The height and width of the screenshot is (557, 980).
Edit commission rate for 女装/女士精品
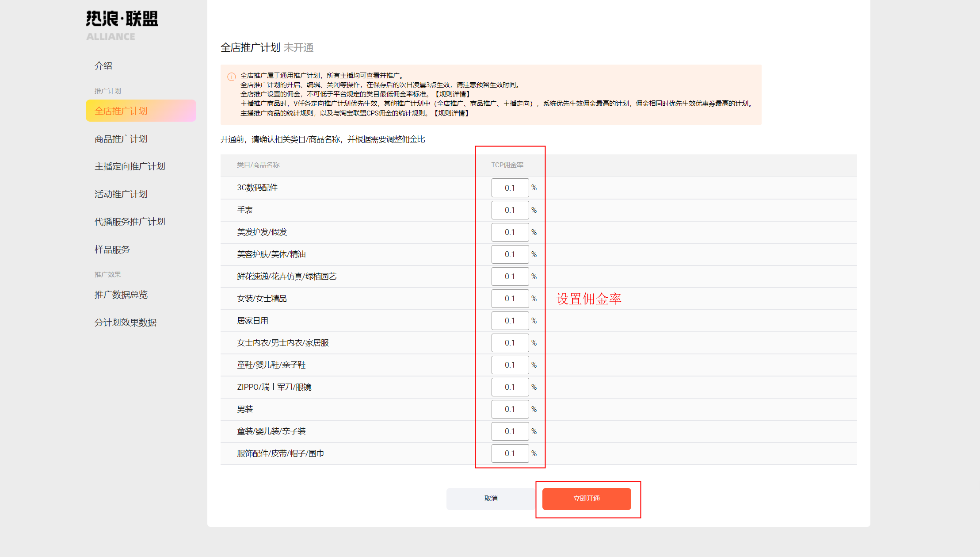tap(510, 299)
